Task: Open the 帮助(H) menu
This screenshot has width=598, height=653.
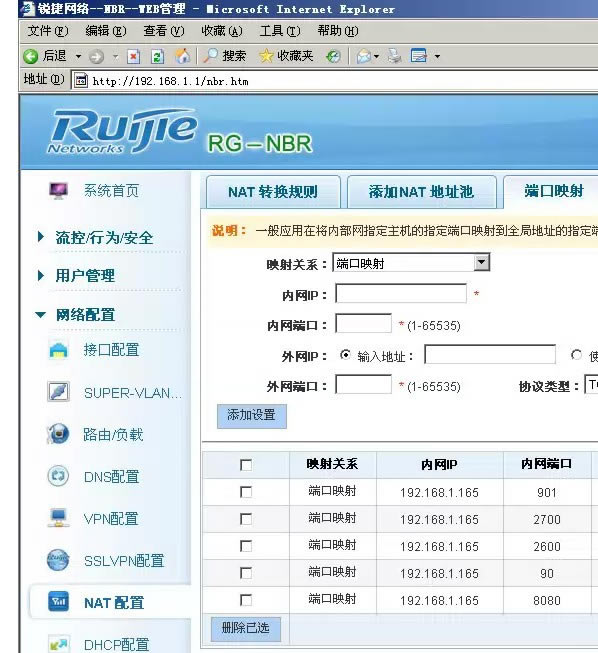Action: [x=337, y=31]
